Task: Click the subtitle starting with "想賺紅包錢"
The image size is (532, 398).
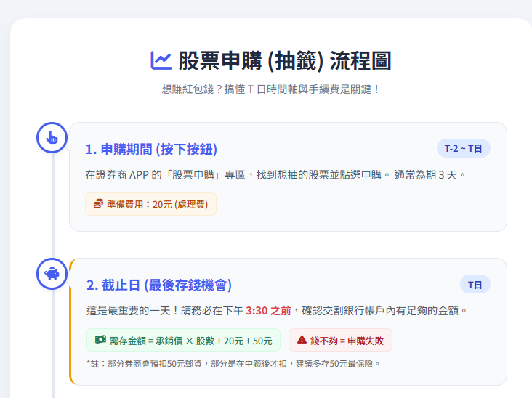Action: [270, 89]
